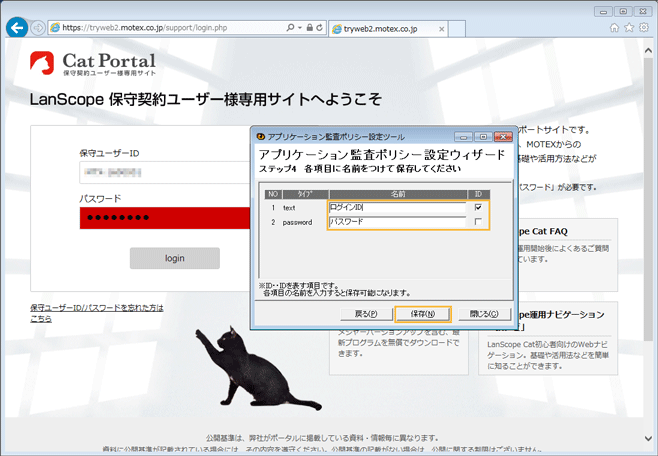The width and height of the screenshot is (658, 456).
Task: Click the login button
Action: point(175,258)
